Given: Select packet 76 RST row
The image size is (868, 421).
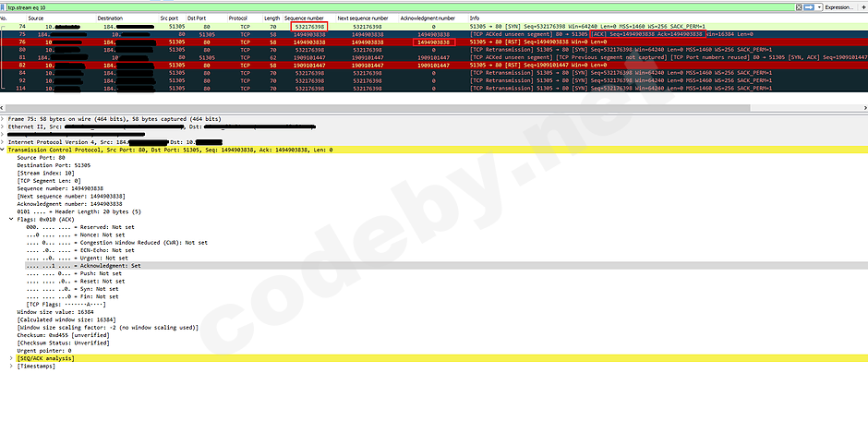Looking at the screenshot, I should pyautogui.click(x=434, y=42).
